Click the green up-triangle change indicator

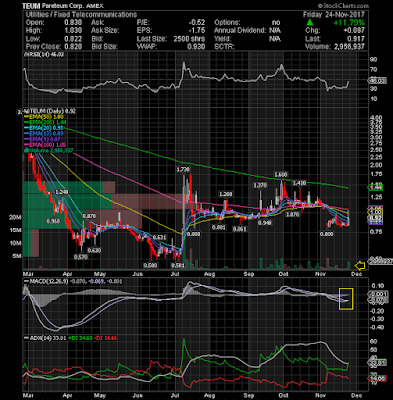310,23
